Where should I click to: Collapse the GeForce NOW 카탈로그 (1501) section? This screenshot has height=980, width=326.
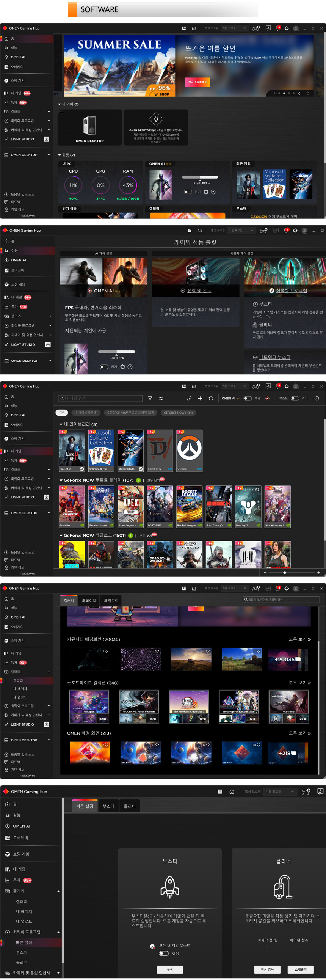pos(61,535)
